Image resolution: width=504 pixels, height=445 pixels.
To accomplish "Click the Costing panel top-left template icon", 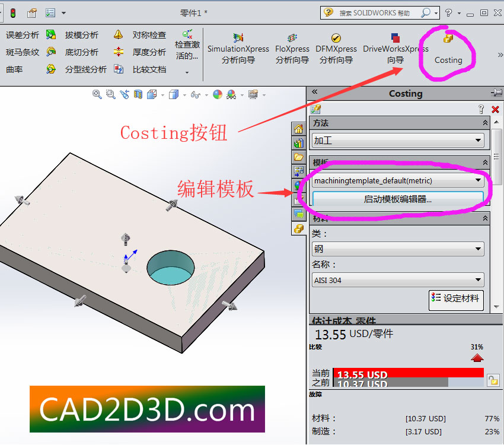I will 315,109.
